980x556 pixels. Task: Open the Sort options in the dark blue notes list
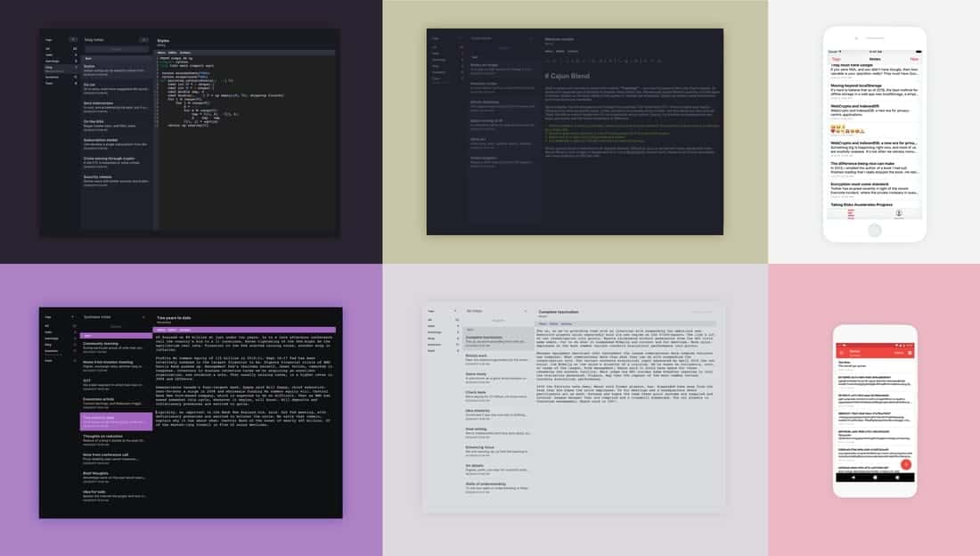(88, 58)
